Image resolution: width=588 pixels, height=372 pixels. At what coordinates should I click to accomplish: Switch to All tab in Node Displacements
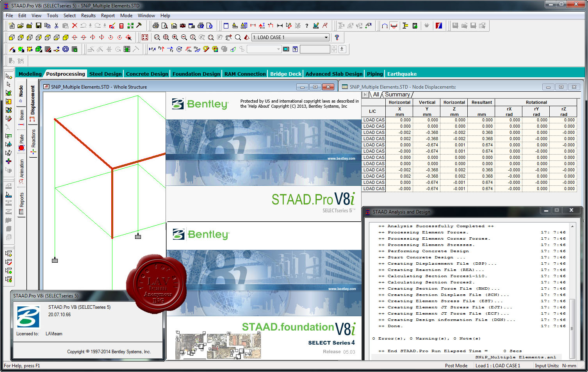(x=376, y=94)
